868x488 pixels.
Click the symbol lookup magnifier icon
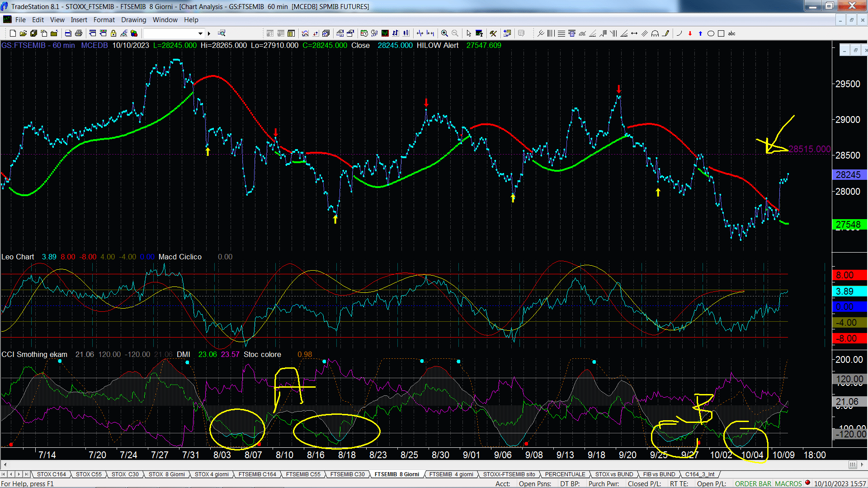point(222,33)
